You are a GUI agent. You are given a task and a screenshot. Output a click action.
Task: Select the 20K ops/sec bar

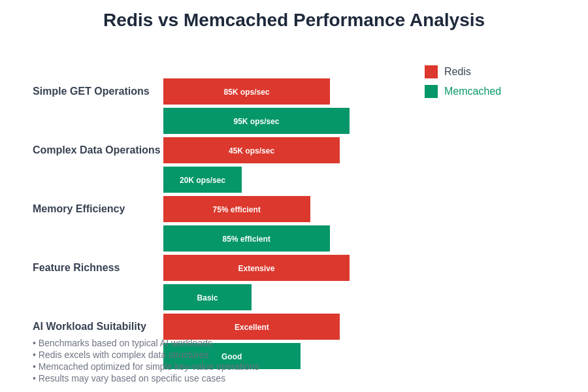tap(203, 180)
